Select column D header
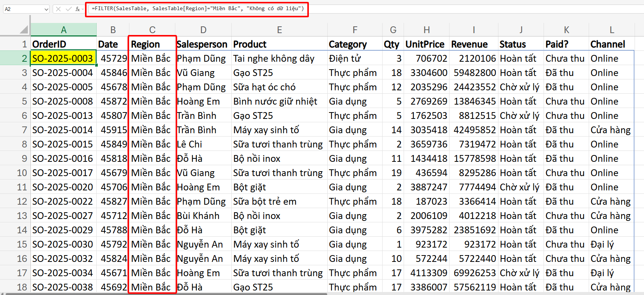The height and width of the screenshot is (295, 644). [x=204, y=30]
